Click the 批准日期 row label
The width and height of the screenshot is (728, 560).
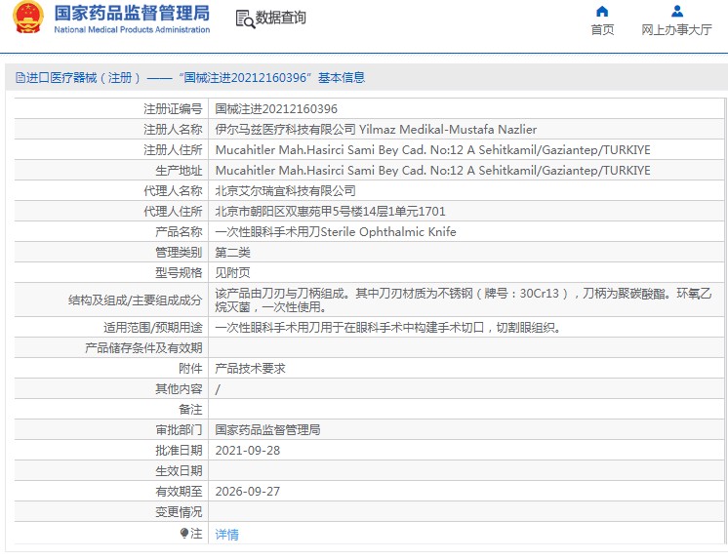pyautogui.click(x=179, y=451)
